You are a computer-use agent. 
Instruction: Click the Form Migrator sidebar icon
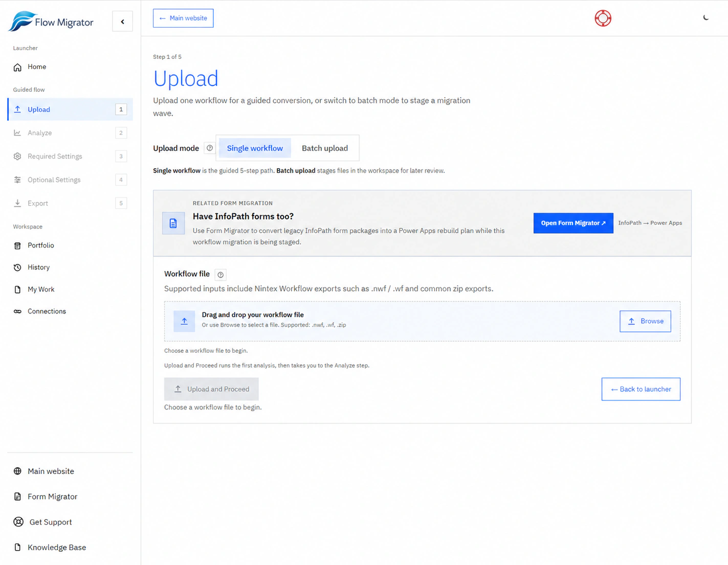pos(17,496)
